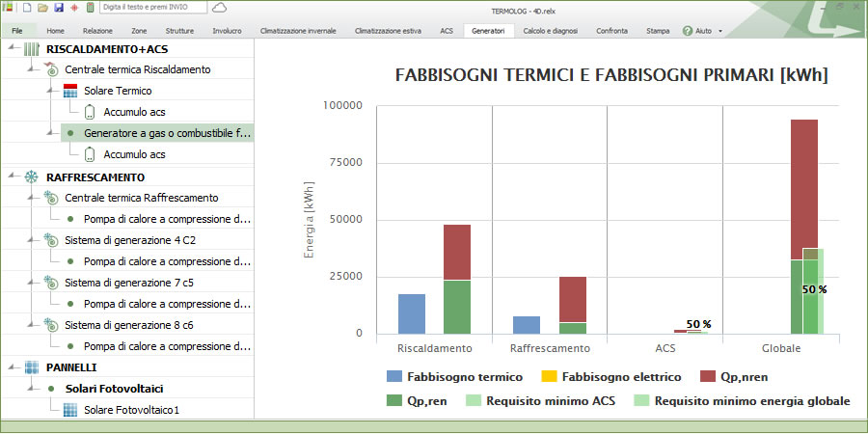Collapse the Sistema di generazione 7 c5 node
Screen dimensions: 868x434
(31, 283)
